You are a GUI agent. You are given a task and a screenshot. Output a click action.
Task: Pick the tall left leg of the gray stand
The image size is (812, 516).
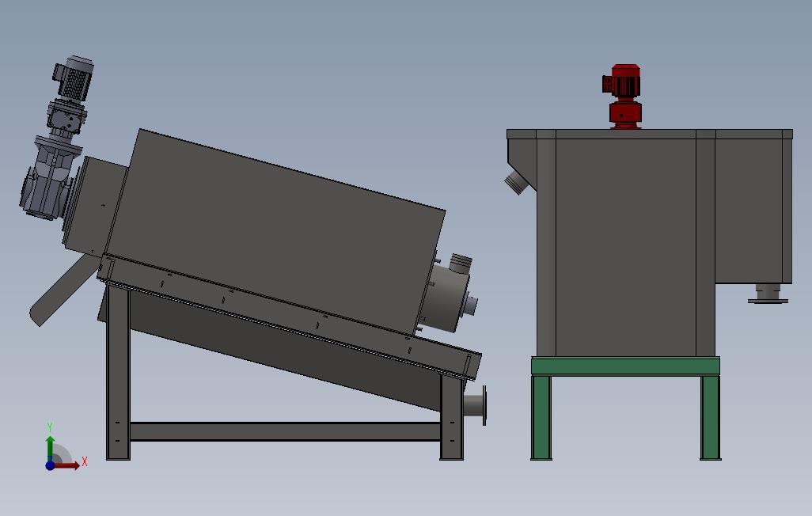pos(118,372)
